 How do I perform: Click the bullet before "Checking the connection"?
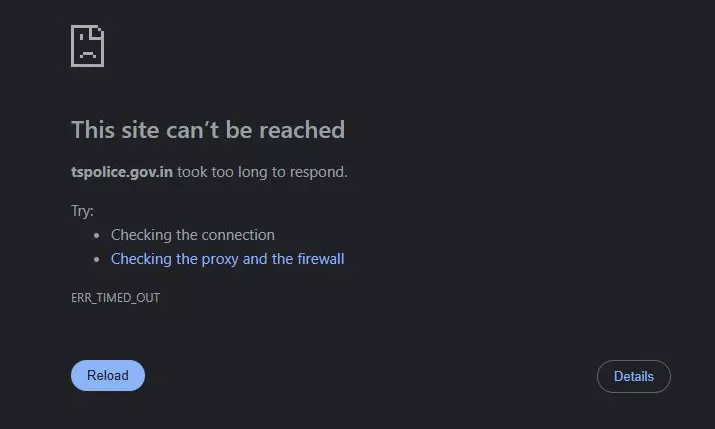tap(97, 236)
